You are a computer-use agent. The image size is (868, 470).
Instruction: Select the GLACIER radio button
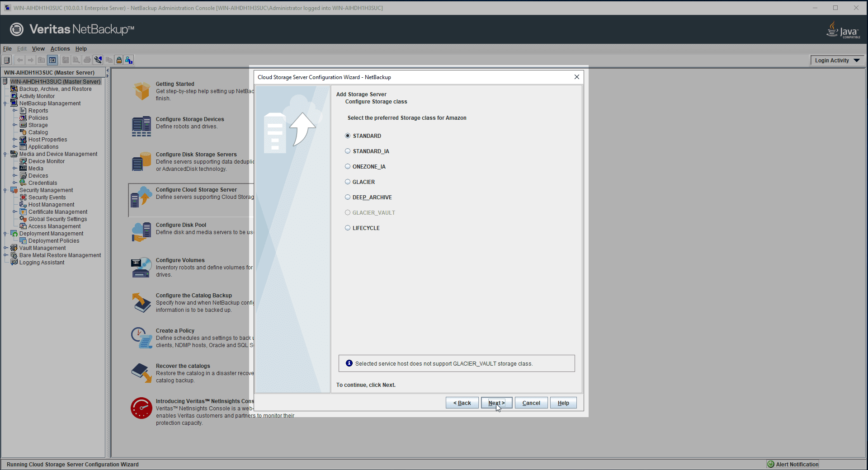(348, 182)
